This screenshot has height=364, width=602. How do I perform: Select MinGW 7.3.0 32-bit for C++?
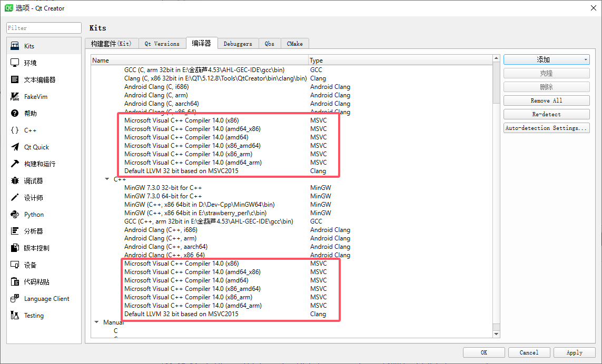coord(163,188)
